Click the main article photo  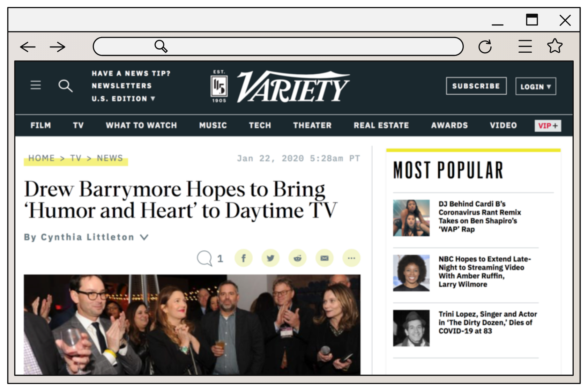tap(192, 325)
